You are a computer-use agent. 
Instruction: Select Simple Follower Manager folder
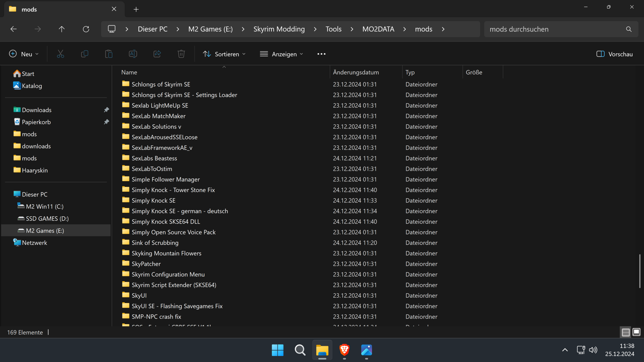(161, 179)
